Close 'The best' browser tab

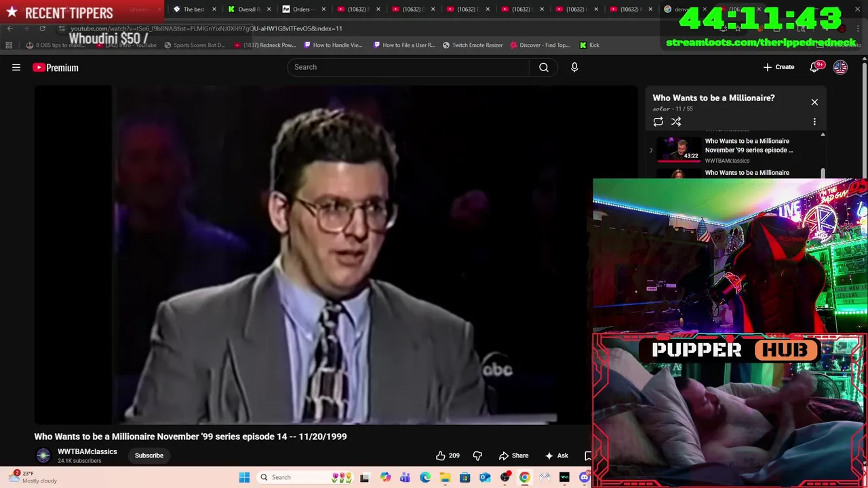[214, 9]
